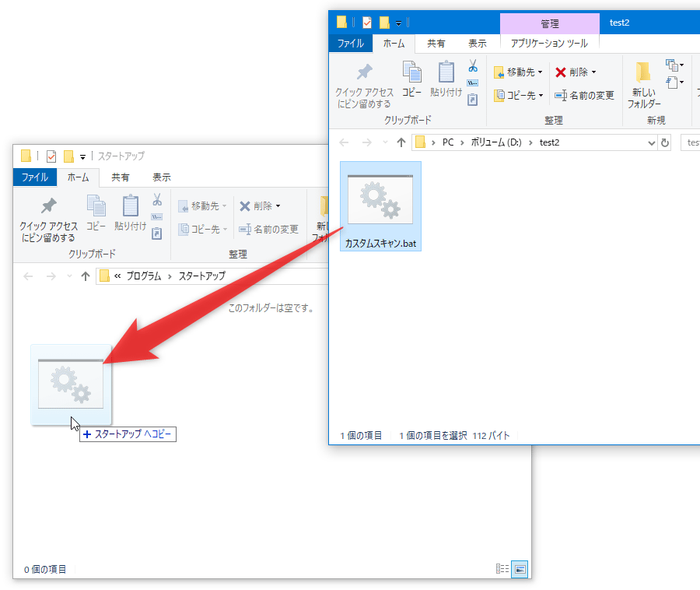The height and width of the screenshot is (590, 700).
Task: Click Paste icon in test2 window ribbon
Action: pyautogui.click(x=446, y=79)
